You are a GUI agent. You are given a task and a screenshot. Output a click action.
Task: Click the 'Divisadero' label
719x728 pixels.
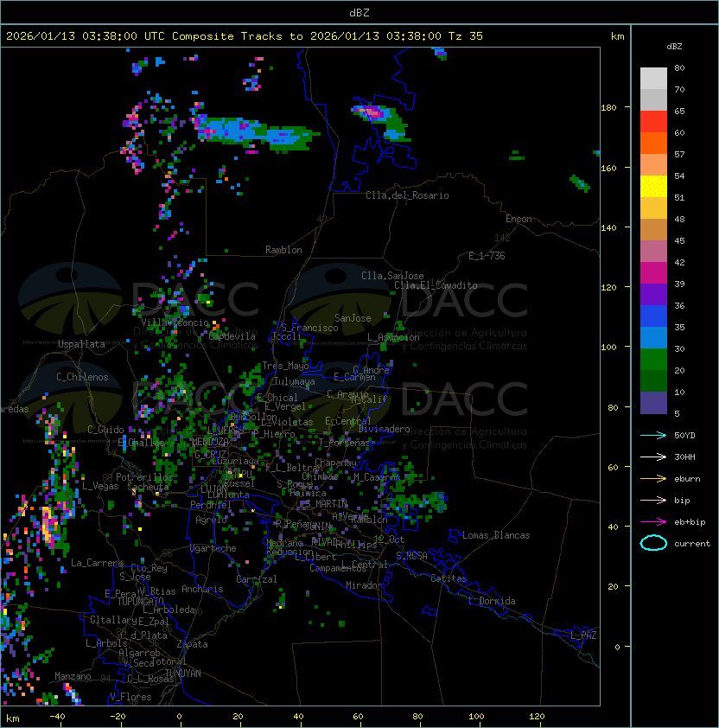point(385,429)
